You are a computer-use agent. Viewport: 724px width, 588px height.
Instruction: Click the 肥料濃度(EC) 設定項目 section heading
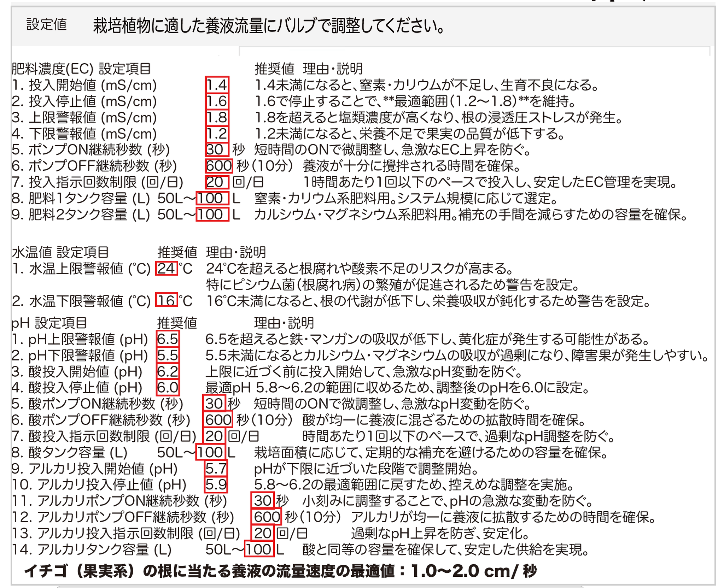pos(81,69)
